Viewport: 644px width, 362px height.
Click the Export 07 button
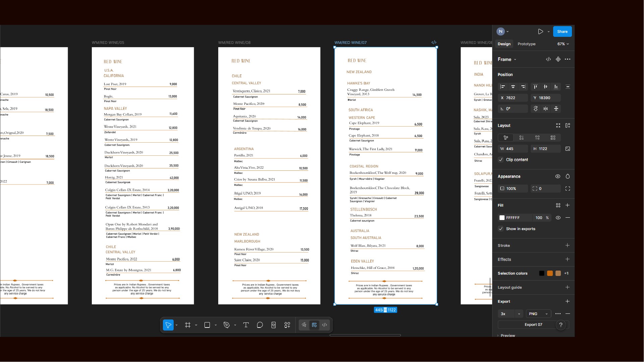tap(533, 324)
